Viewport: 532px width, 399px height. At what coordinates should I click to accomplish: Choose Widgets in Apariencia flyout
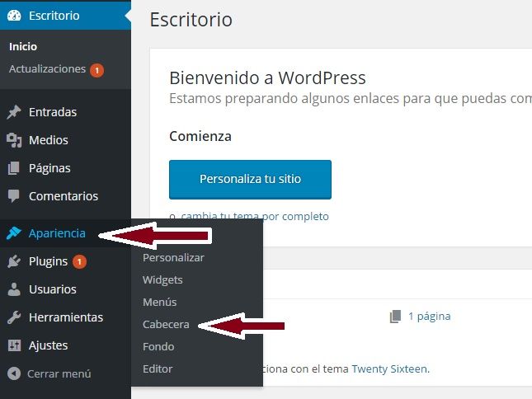pyautogui.click(x=162, y=280)
